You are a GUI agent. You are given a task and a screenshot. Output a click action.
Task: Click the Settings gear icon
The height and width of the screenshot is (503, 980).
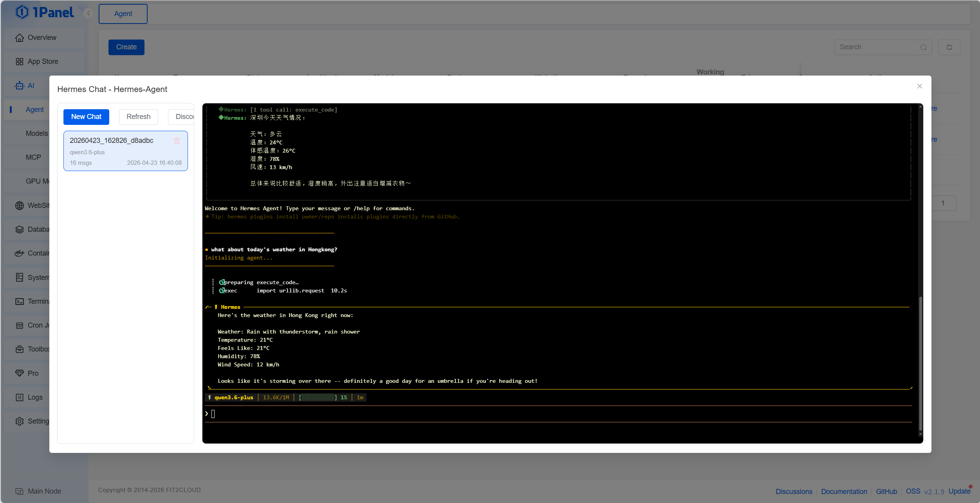coord(20,421)
